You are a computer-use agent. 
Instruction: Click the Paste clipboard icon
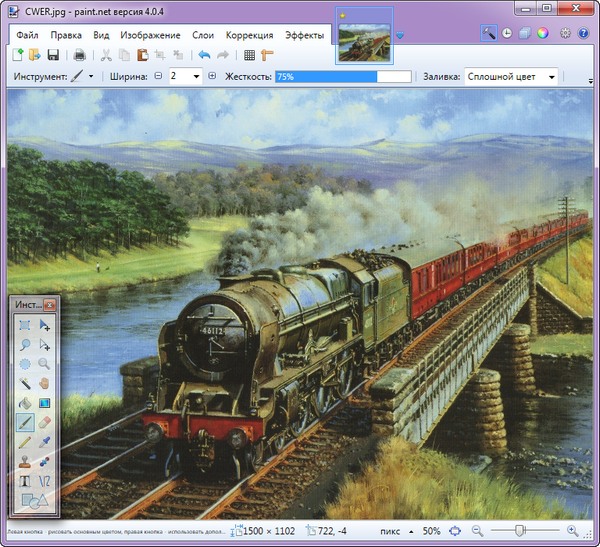point(142,55)
